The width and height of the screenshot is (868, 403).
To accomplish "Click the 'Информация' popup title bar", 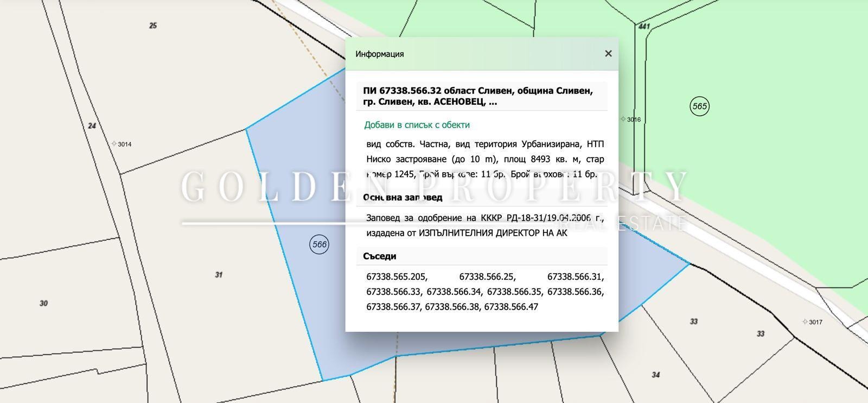I will [380, 54].
